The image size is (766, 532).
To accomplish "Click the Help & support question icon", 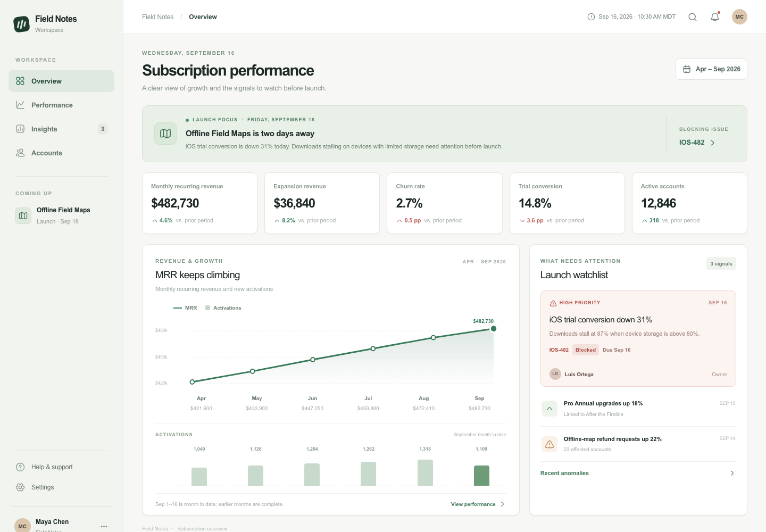I will coord(20,467).
